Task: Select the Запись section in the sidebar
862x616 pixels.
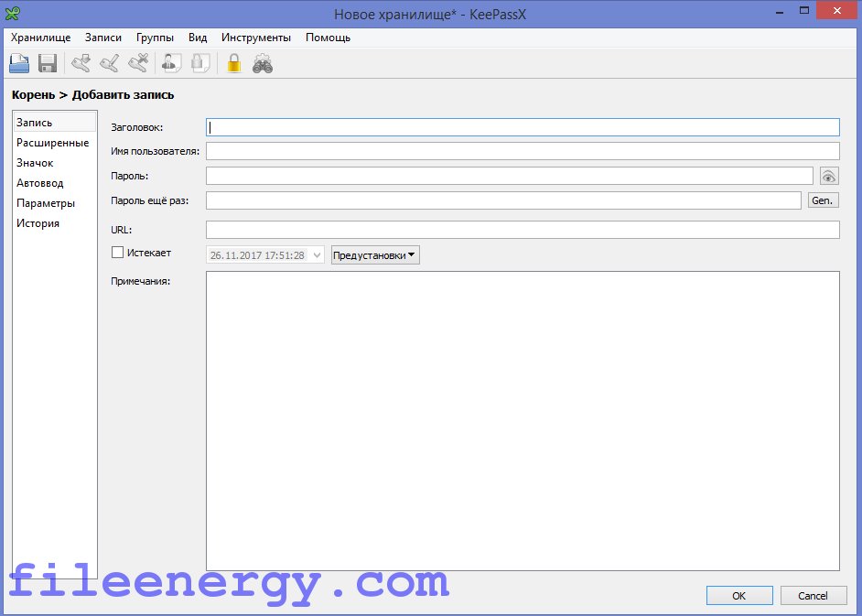Action: coord(54,122)
